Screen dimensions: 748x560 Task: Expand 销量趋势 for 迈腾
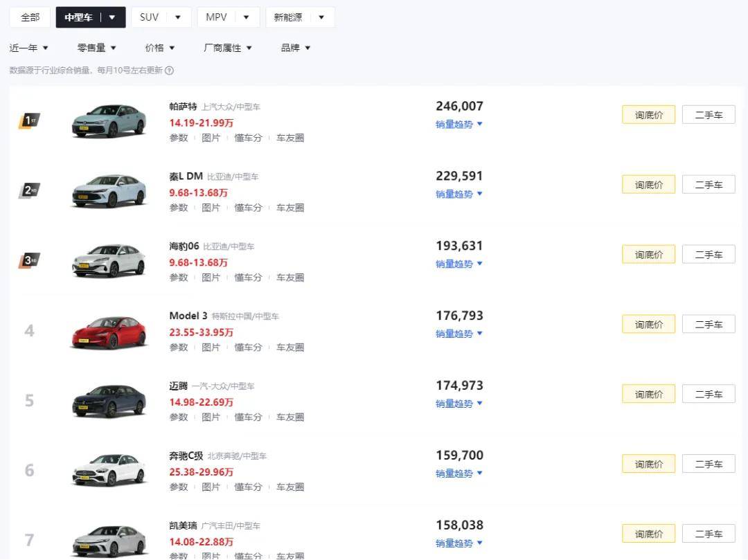459,404
